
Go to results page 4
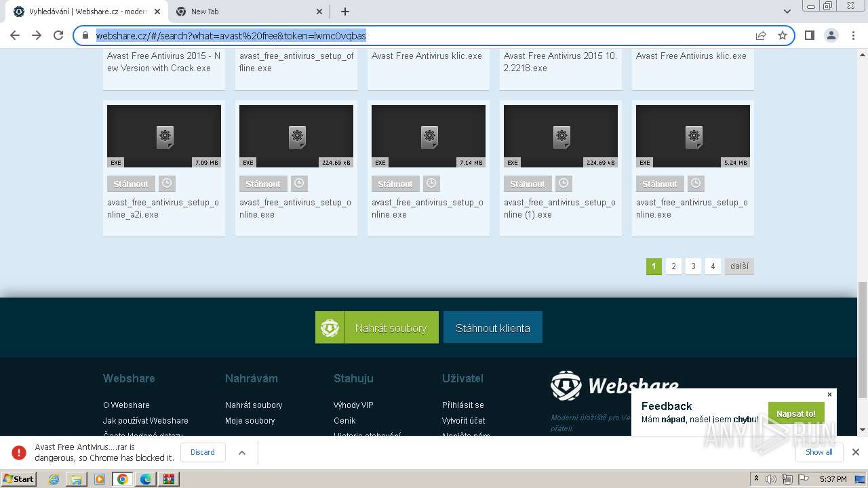click(x=713, y=266)
